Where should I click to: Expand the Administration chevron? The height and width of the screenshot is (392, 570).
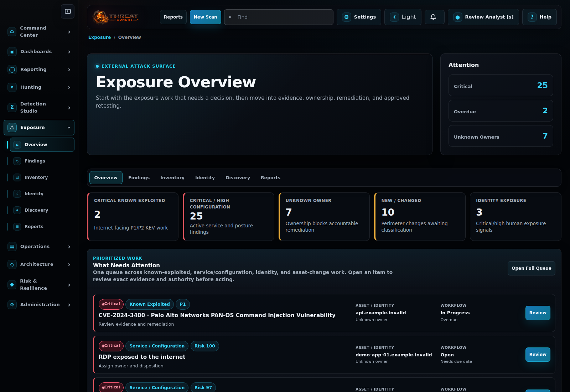(x=69, y=305)
